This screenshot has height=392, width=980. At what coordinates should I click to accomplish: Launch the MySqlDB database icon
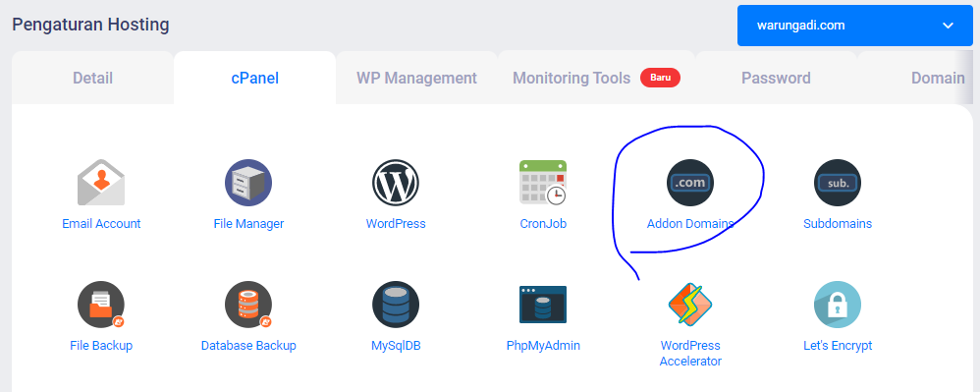(396, 306)
